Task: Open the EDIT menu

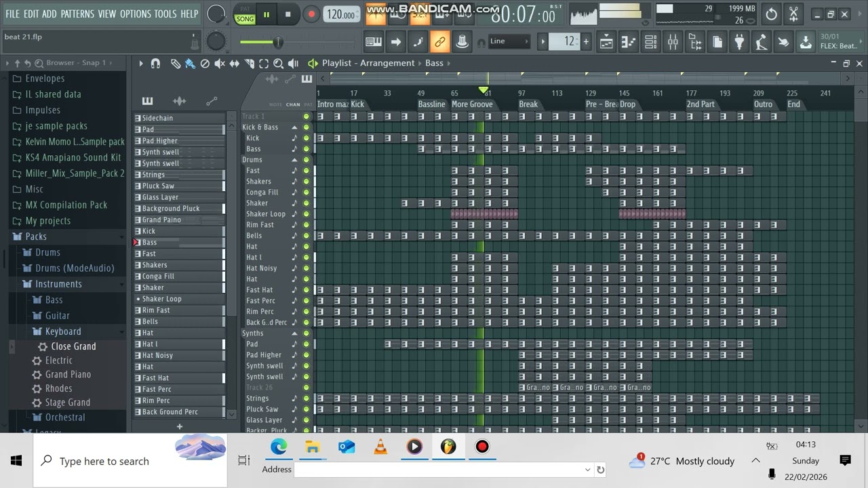Action: click(31, 14)
